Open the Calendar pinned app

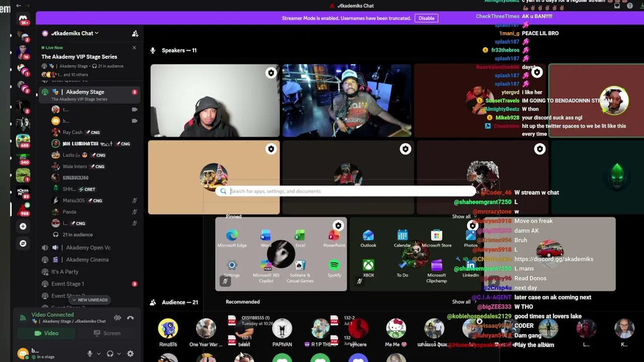coord(403,238)
